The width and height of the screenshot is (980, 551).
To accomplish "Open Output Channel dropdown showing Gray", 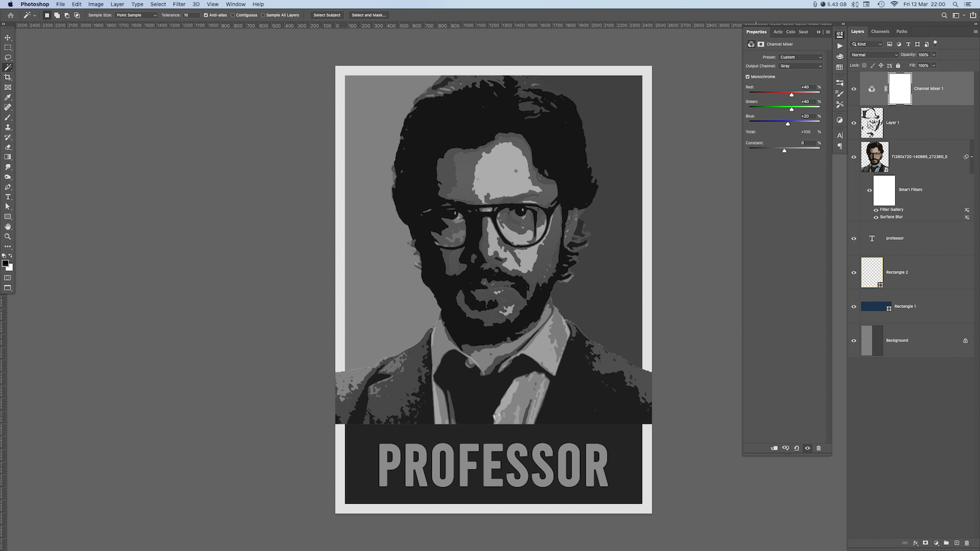I will pos(801,66).
